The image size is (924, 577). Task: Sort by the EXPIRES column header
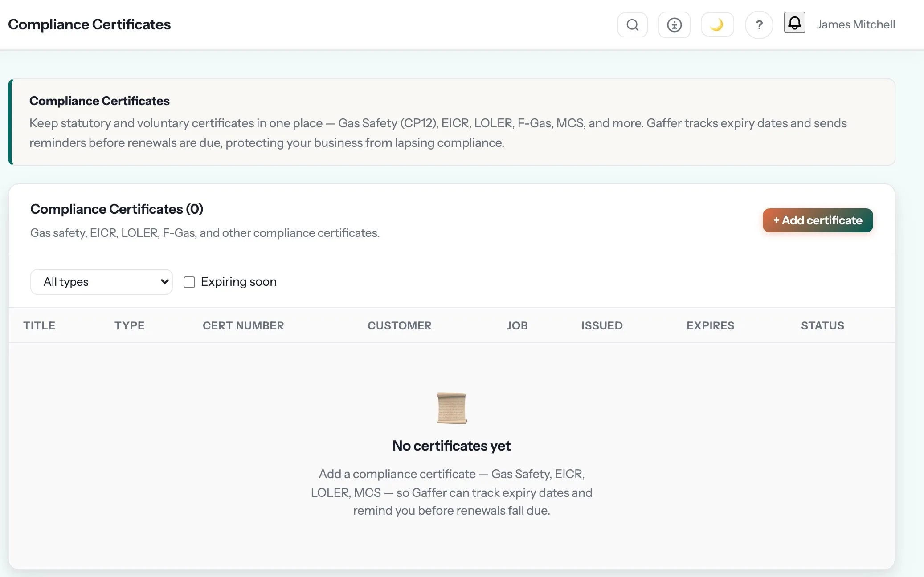point(710,325)
